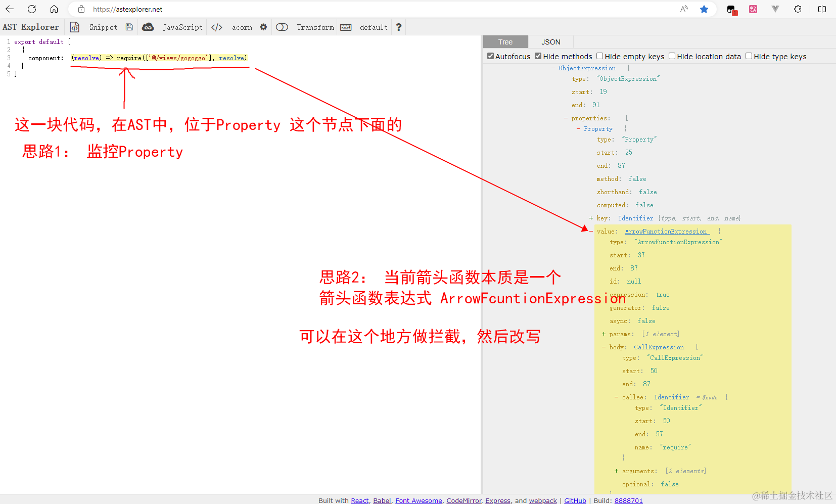
Task: Uncheck the Hide methods checkbox
Action: pos(538,56)
